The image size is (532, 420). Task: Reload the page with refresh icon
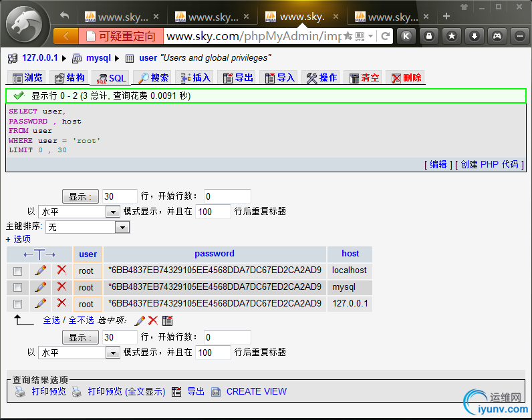[x=385, y=36]
